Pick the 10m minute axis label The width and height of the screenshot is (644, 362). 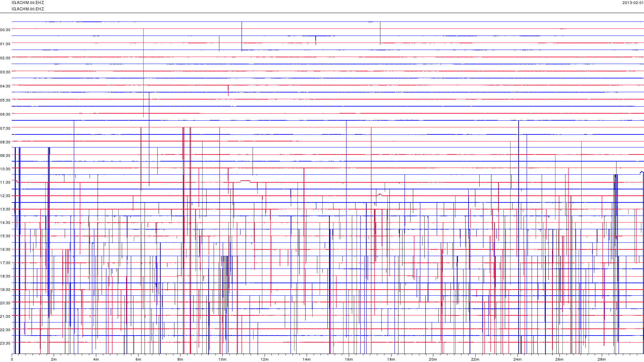[x=222, y=360]
